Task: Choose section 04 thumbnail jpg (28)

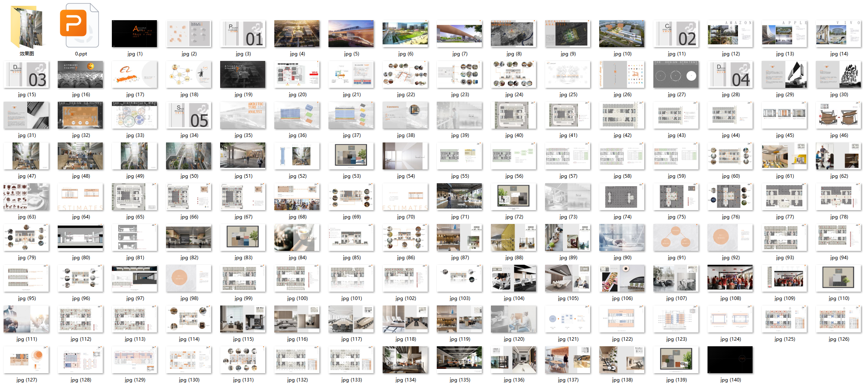Action: pyautogui.click(x=730, y=74)
